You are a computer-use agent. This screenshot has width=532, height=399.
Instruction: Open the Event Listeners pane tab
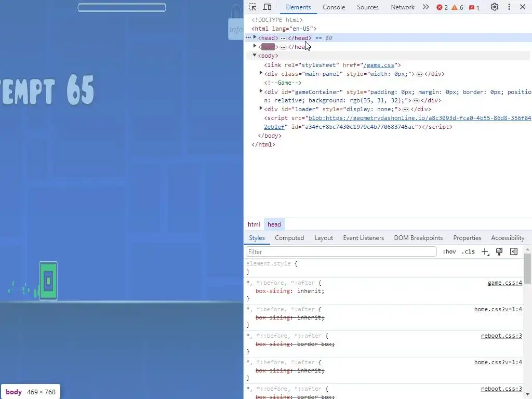[x=363, y=238]
